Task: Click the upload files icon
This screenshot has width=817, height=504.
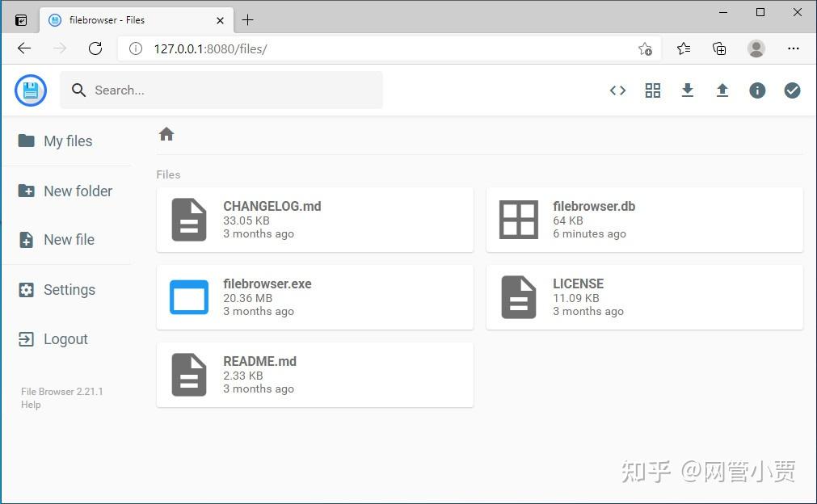Action: coord(722,90)
